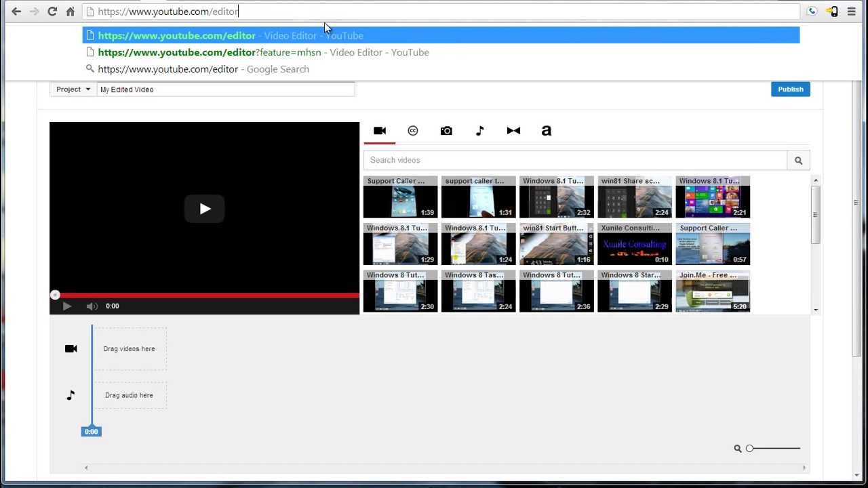
Task: Open the Photos camera tab
Action: coord(446,131)
